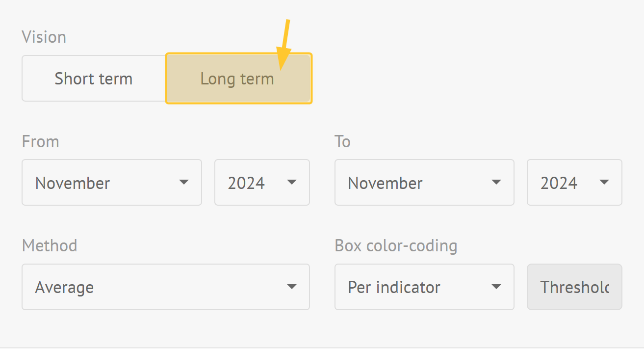Switch box color-coding to Threshold
This screenshot has width=644, height=349.
pyautogui.click(x=574, y=287)
